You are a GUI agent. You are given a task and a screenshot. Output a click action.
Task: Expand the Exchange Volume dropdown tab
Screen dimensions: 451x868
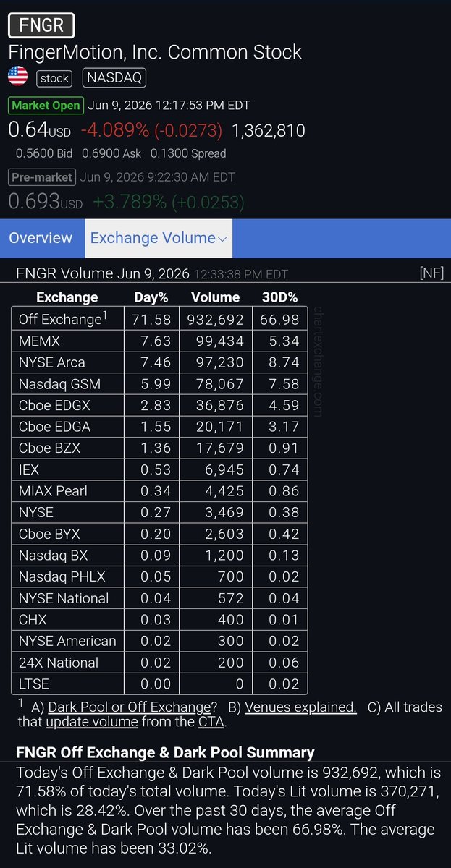tap(159, 238)
